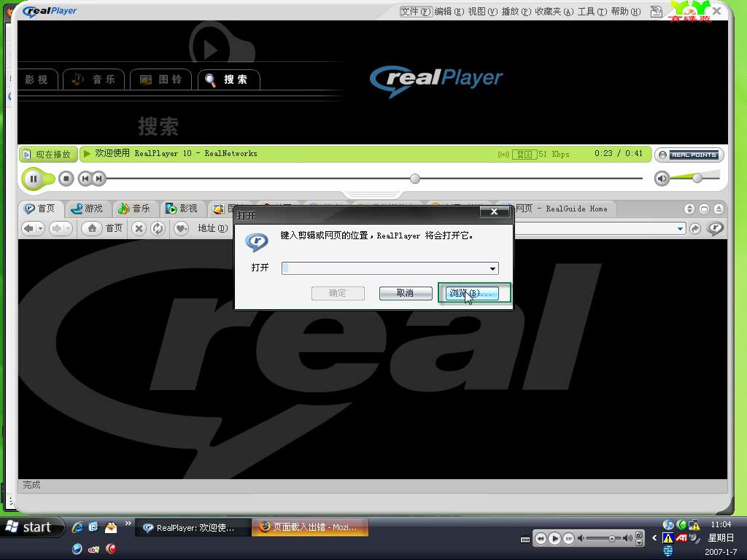The height and width of the screenshot is (560, 747).
Task: Click the go arrow beside address bar
Action: [x=695, y=228]
